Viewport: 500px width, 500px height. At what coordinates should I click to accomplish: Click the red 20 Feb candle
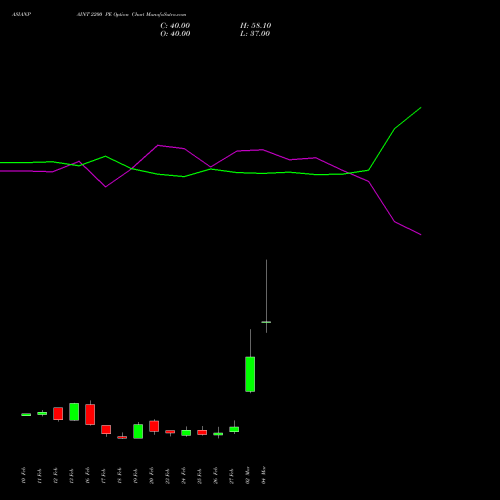(x=154, y=426)
